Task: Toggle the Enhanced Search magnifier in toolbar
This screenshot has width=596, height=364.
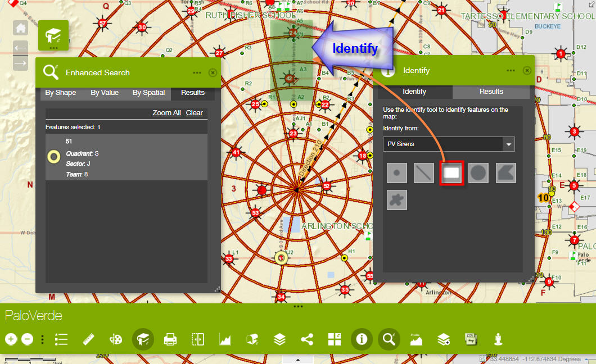Action: (389, 339)
